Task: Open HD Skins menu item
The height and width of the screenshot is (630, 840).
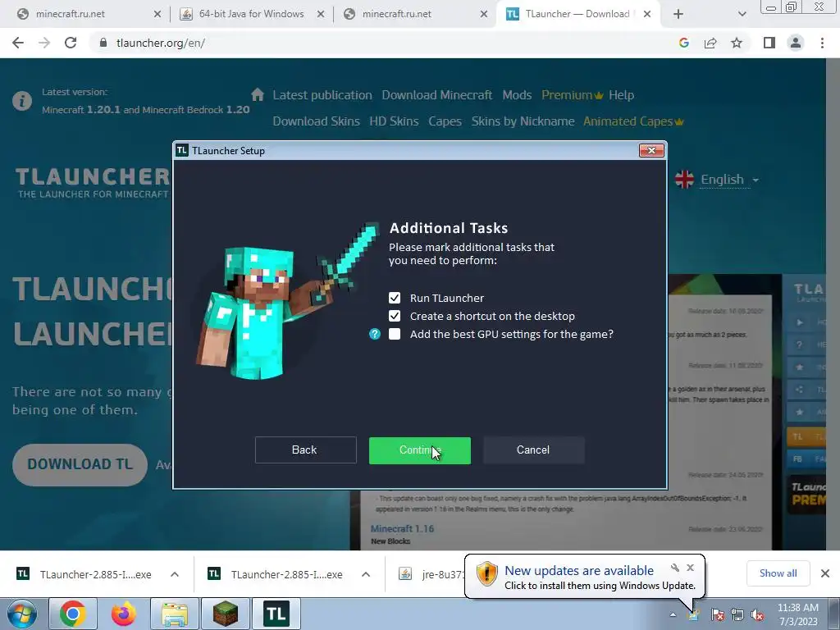Action: tap(394, 121)
